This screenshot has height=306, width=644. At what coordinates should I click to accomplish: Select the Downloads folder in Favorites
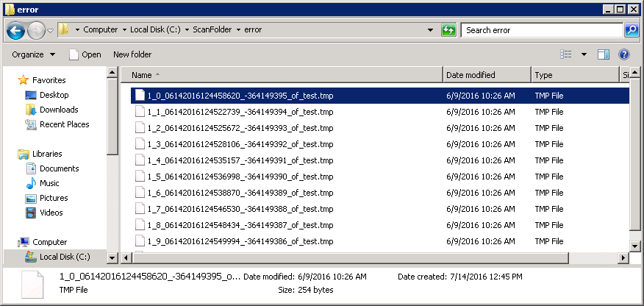(x=59, y=110)
